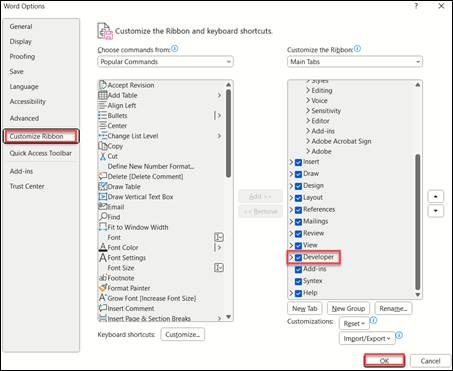
Task: Uncheck the Insert tab checkbox
Action: coord(298,162)
